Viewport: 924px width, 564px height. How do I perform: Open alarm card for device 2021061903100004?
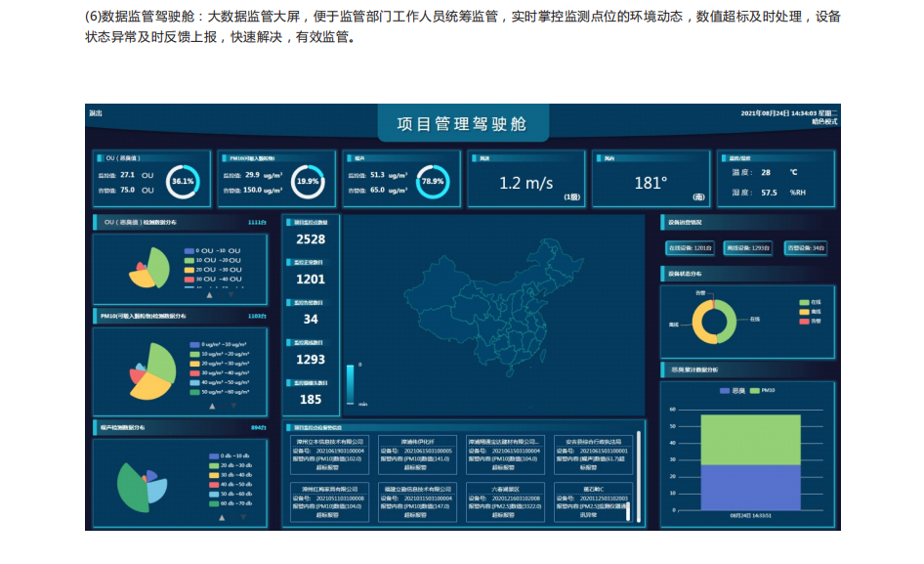click(x=329, y=455)
